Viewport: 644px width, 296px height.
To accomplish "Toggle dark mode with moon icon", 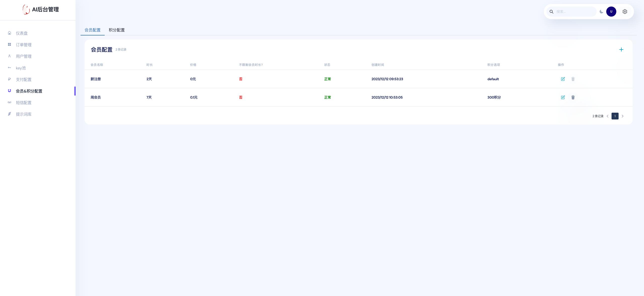I will tap(601, 12).
